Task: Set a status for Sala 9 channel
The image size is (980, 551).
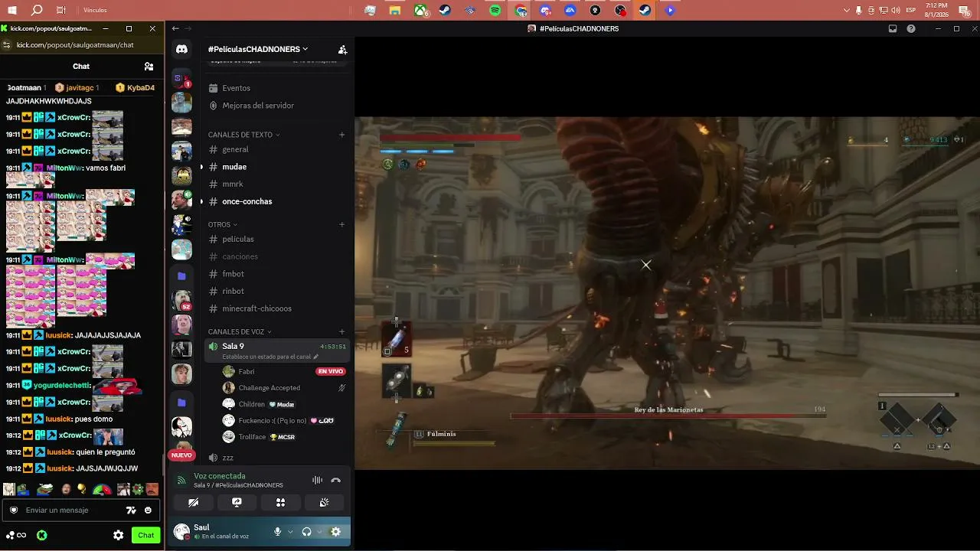Action: 270,357
